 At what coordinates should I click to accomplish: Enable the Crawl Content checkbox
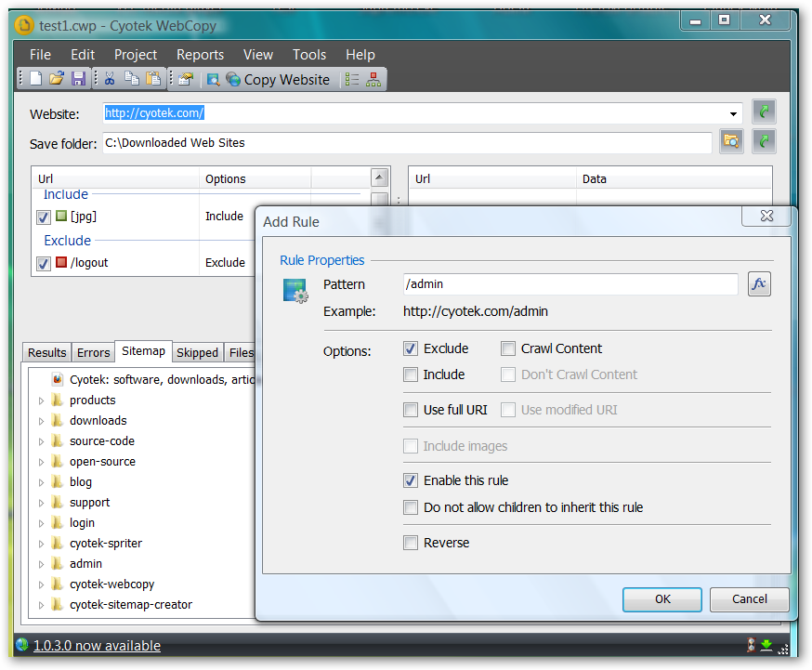pos(508,348)
